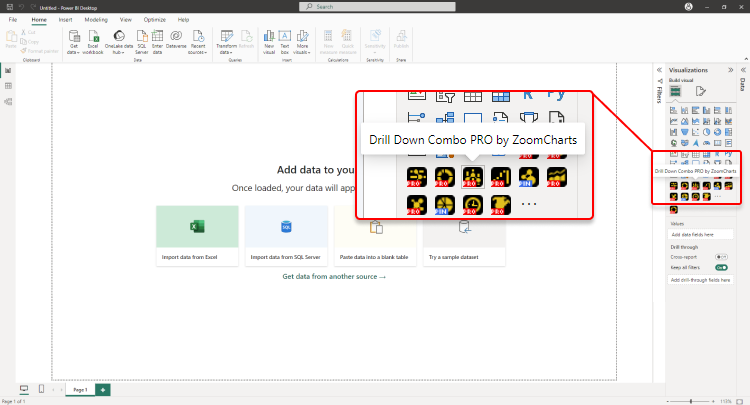Click the Search box in title bar
This screenshot has width=750, height=405.
377,7
